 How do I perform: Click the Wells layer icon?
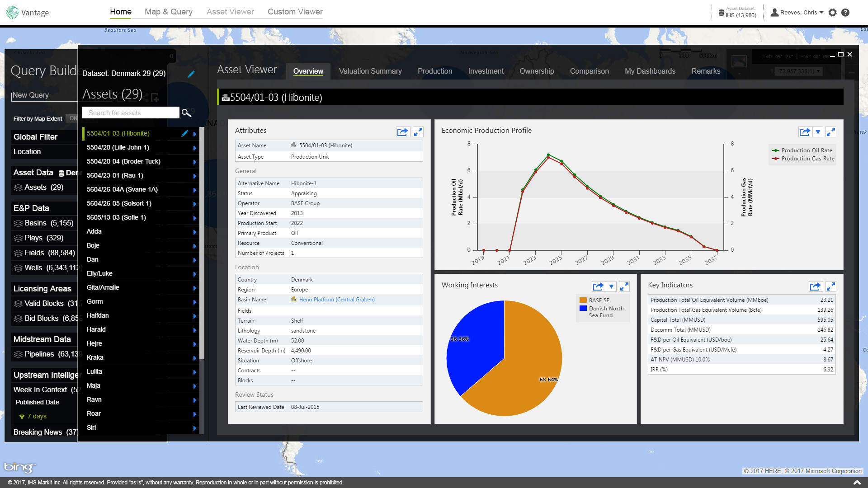[x=18, y=268]
